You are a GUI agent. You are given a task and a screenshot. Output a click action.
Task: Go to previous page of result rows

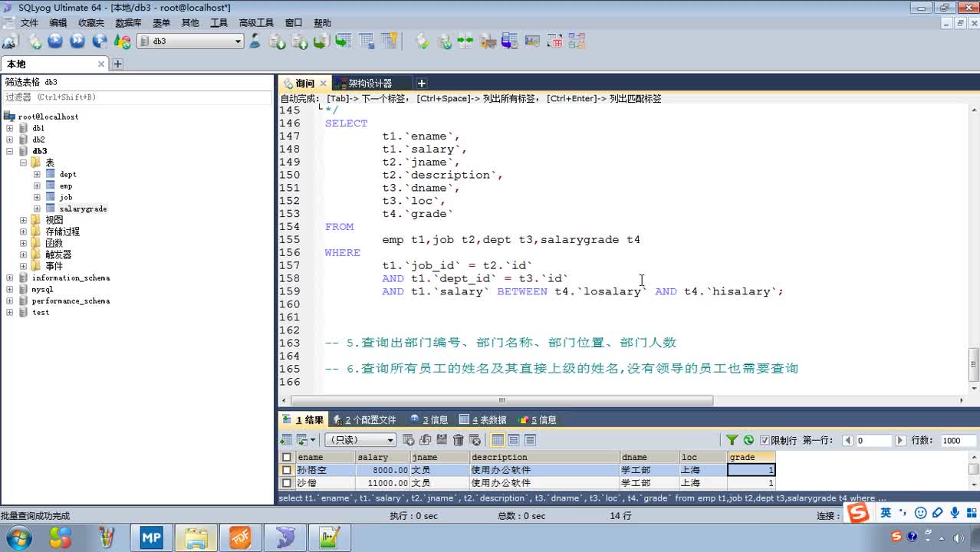(x=847, y=440)
